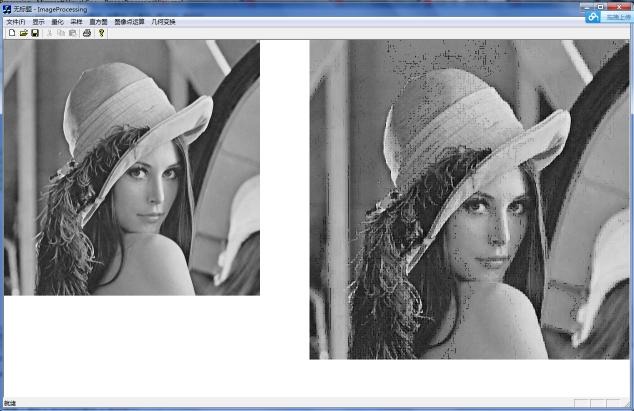Click the Cut scissors toolbar icon
Image resolution: width=634 pixels, height=411 pixels.
(49, 33)
